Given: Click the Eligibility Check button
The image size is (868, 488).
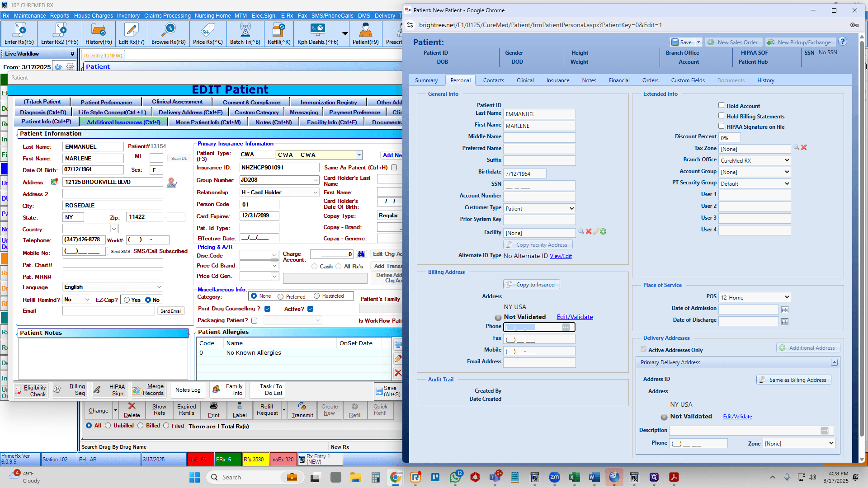Looking at the screenshot, I should [x=31, y=390].
